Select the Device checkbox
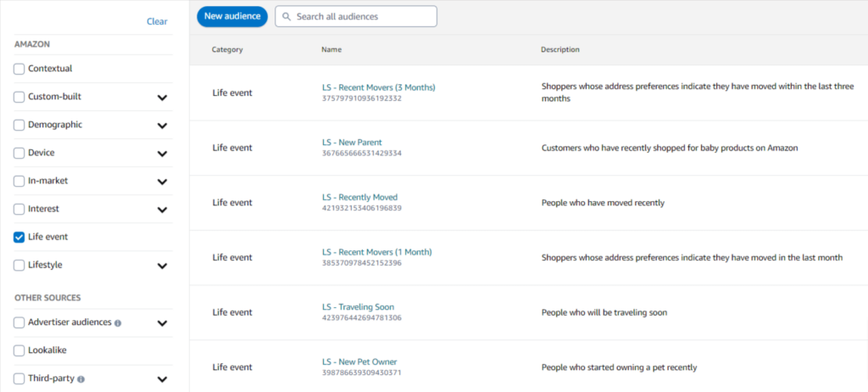The height and width of the screenshot is (392, 868). [x=19, y=153]
